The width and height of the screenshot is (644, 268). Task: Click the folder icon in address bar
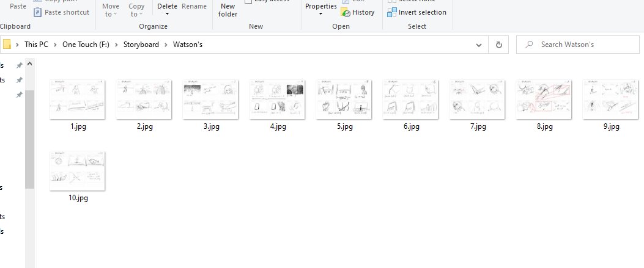pos(7,44)
